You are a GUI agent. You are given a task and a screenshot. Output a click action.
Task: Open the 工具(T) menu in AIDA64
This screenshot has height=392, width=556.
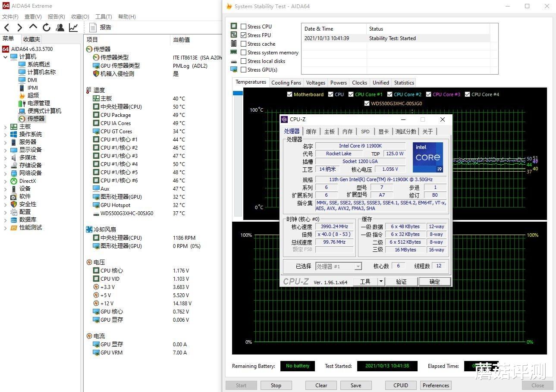(x=104, y=17)
